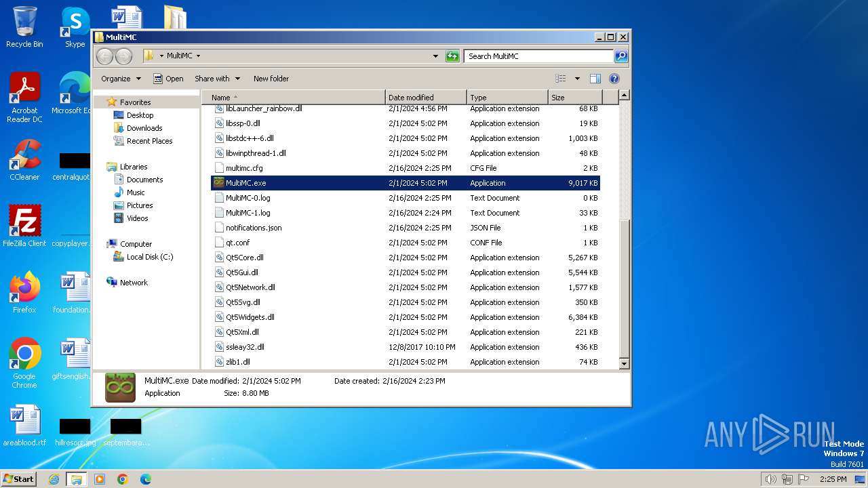Select Desktop in navigation pane
This screenshot has height=488, width=868.
point(140,115)
